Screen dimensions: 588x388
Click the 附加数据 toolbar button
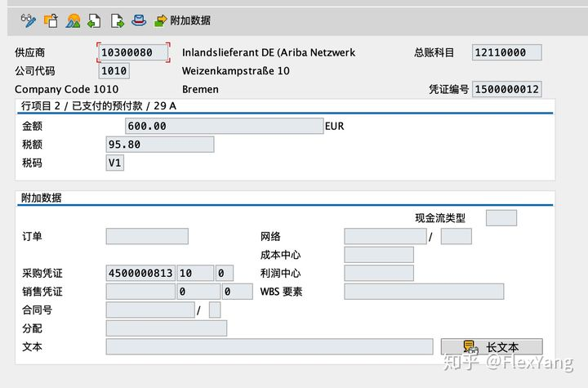tap(182, 20)
